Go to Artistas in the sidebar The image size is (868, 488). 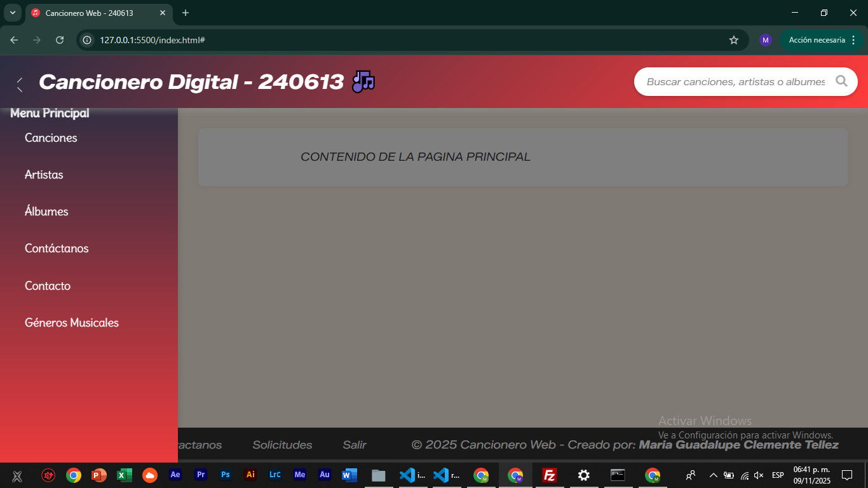(44, 175)
